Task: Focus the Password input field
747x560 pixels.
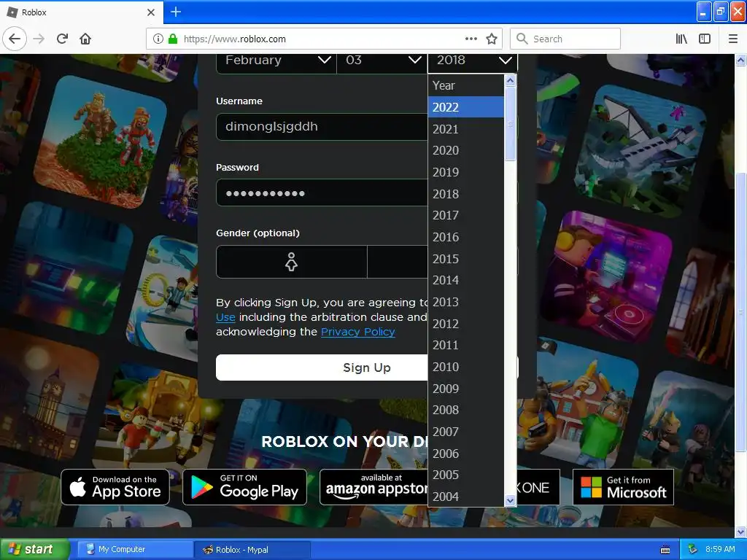Action: click(322, 192)
